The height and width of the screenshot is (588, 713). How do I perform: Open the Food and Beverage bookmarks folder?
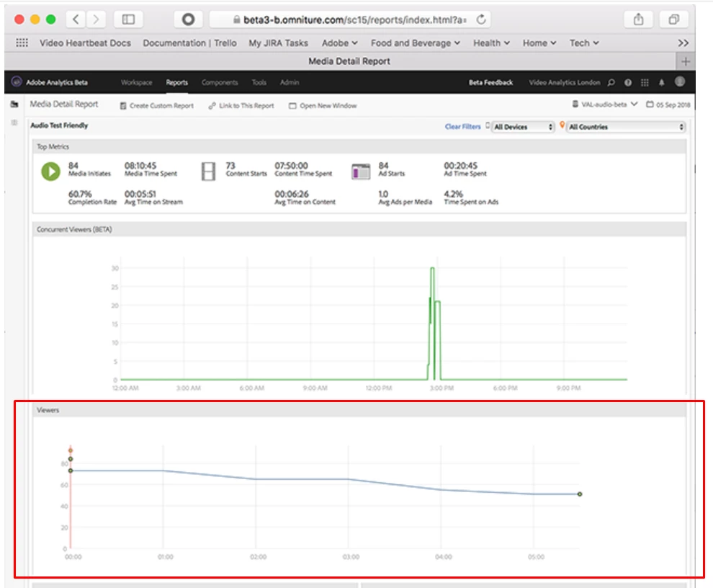[x=415, y=43]
